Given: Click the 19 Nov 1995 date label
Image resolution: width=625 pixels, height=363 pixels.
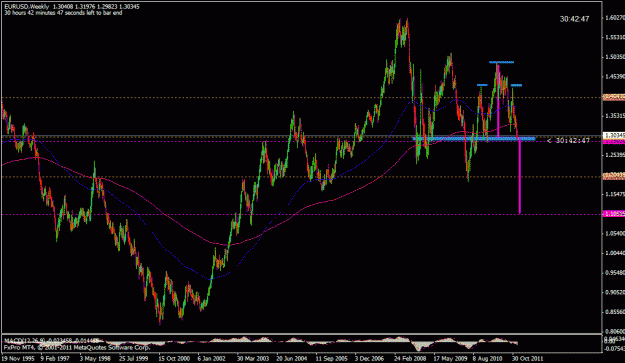Looking at the screenshot, I should (18, 358).
